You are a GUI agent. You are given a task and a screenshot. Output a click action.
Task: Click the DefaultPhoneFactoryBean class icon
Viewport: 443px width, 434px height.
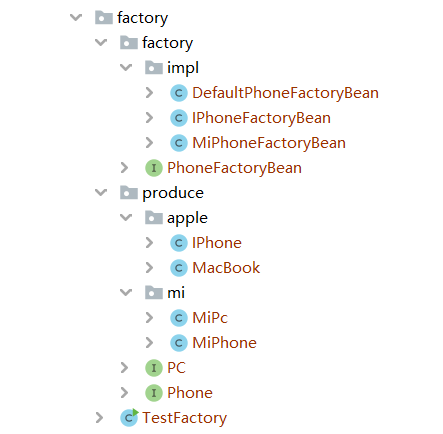pos(179,93)
